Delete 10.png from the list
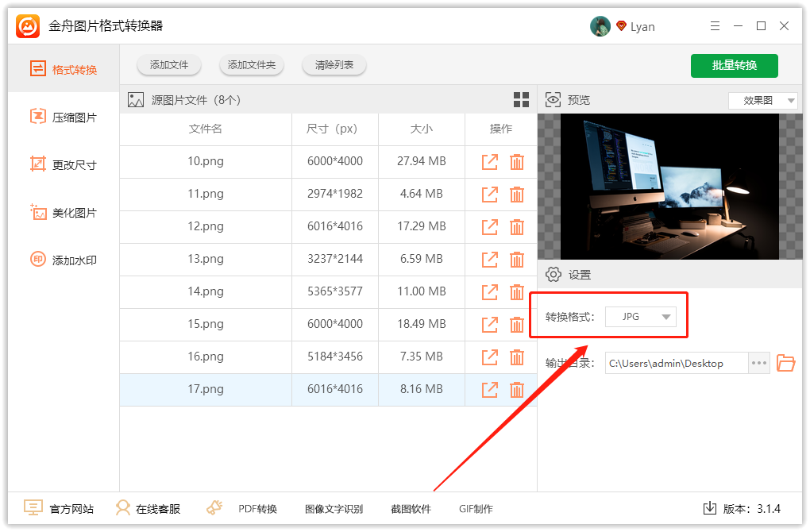810x532 pixels. [x=517, y=162]
